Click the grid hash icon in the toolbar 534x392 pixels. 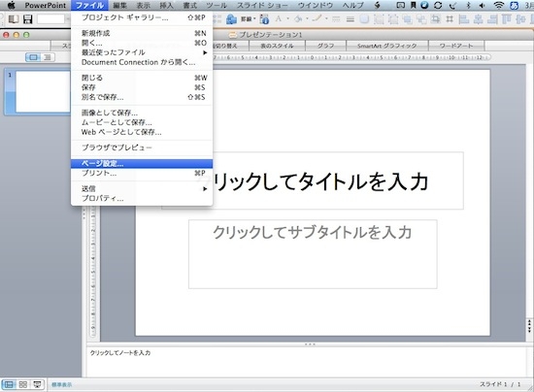click(450, 19)
